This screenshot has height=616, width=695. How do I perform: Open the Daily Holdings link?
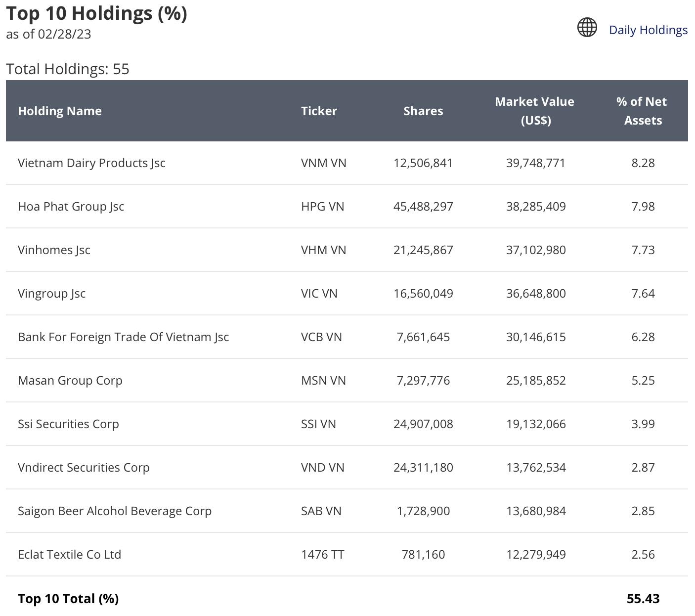click(x=648, y=30)
